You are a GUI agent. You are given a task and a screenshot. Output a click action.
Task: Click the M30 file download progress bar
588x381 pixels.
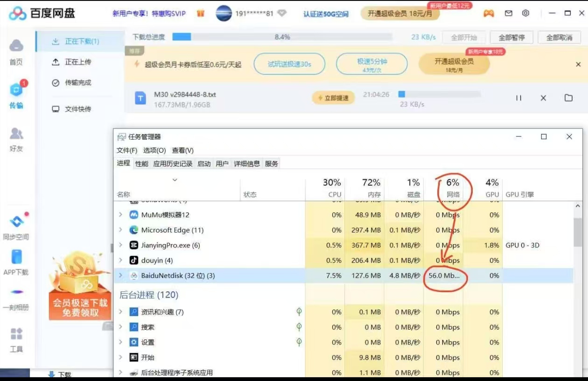pos(440,94)
